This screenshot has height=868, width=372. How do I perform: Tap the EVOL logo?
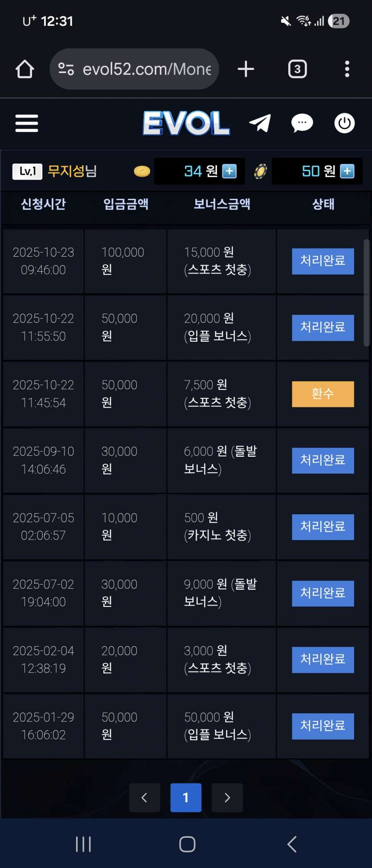tap(186, 123)
